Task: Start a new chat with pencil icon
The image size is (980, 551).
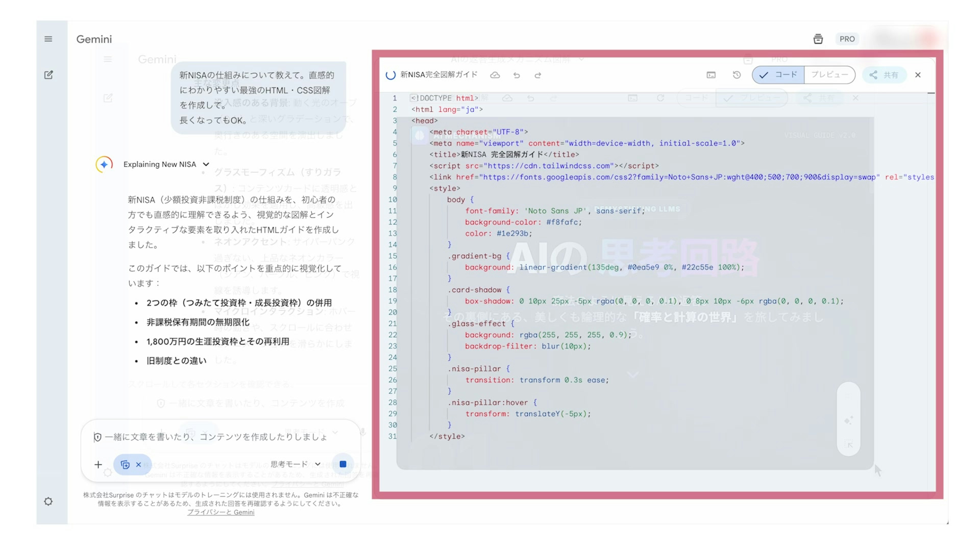Action: pos(48,75)
